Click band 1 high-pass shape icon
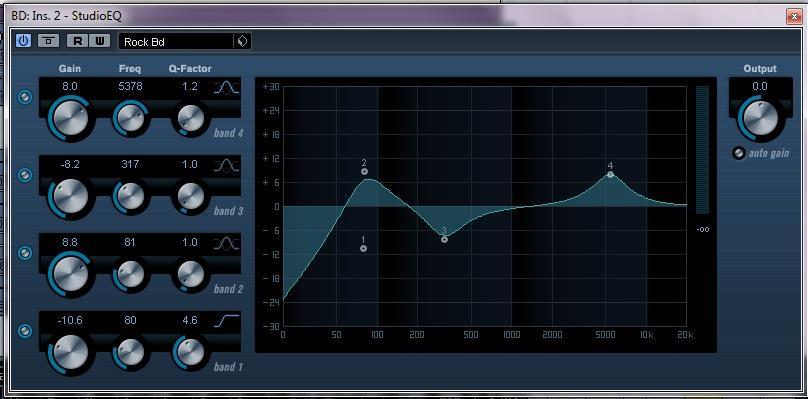 227,321
